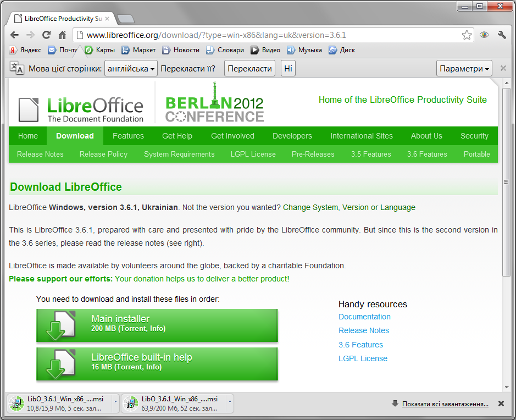Click the Berlin 2012 Conference banner

tap(214, 103)
